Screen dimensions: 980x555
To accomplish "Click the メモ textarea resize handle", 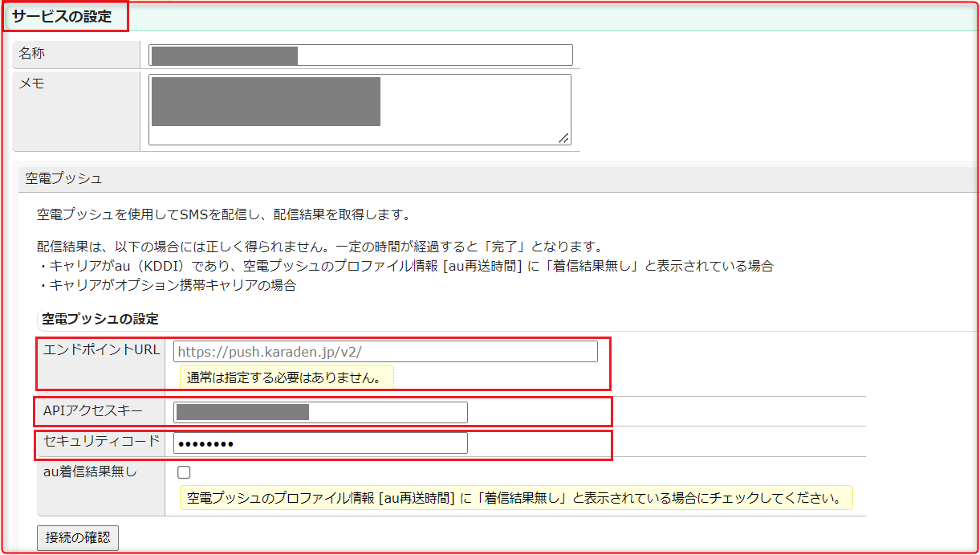I will [x=563, y=138].
